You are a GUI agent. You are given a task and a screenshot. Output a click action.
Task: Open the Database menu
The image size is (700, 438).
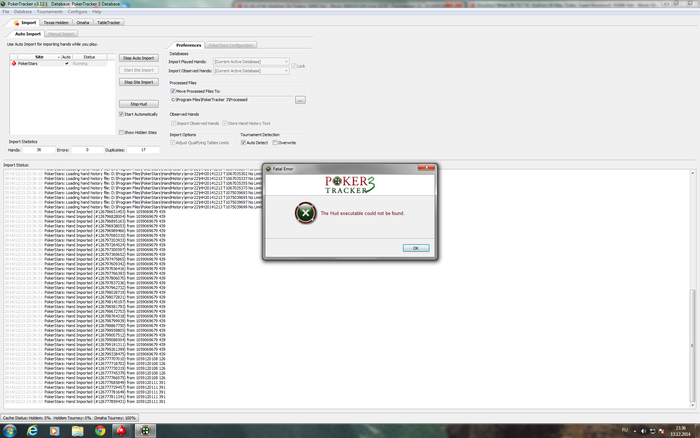tap(23, 12)
